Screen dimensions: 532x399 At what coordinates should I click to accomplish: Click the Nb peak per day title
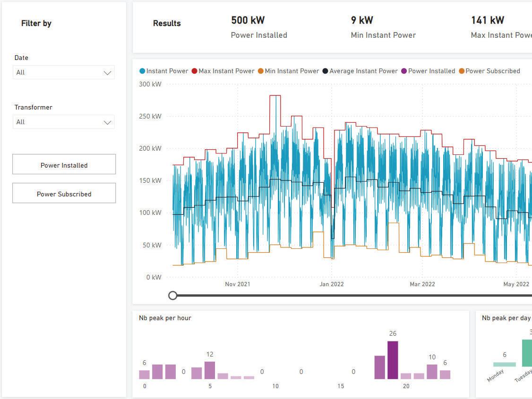[506, 318]
